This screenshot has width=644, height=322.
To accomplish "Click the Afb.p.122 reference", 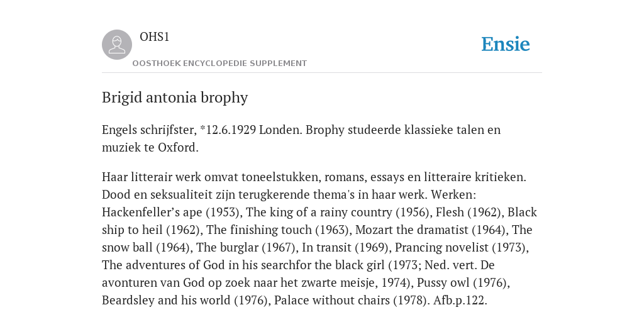I will (460, 301).
